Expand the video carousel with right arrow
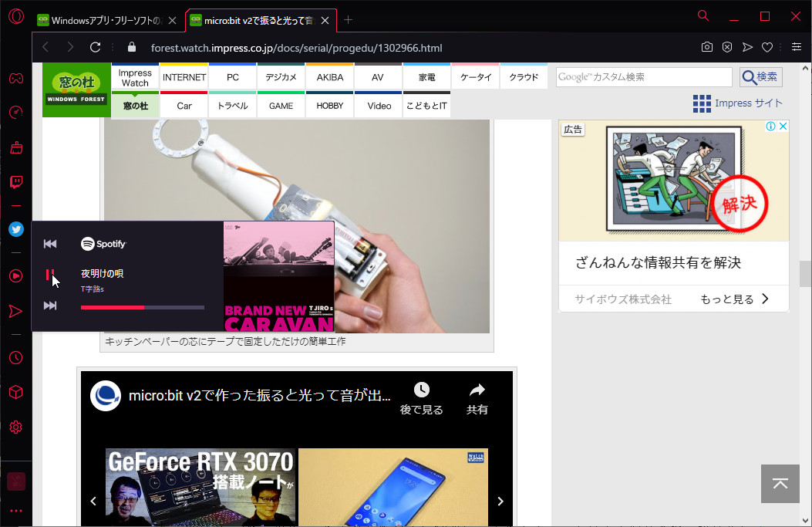 (500, 501)
